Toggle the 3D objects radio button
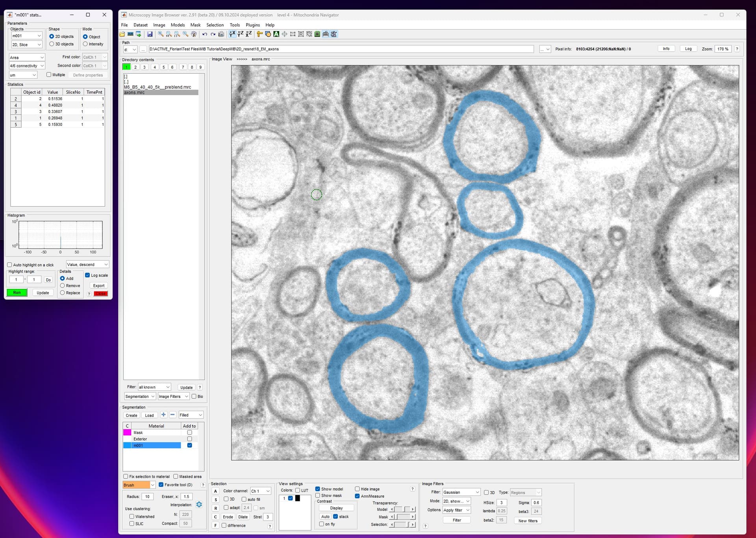 [x=52, y=44]
